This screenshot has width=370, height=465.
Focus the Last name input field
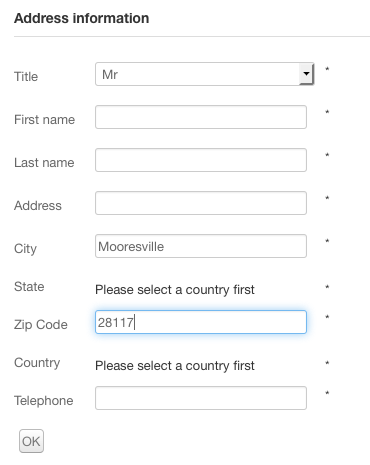tap(201, 160)
